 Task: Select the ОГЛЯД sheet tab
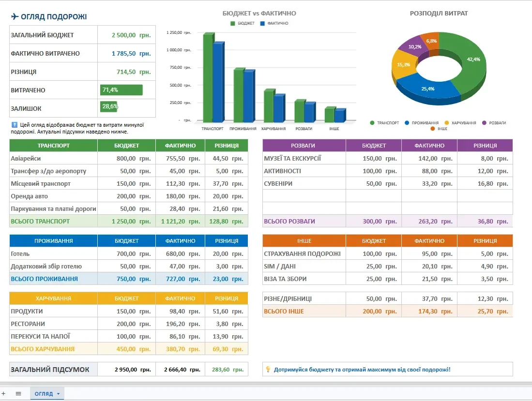tap(44, 394)
